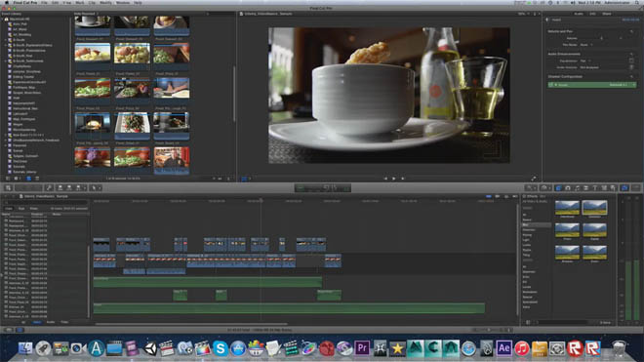The height and width of the screenshot is (362, 644).
Task: Enter full-screen viewer playback
Action: tap(533, 179)
